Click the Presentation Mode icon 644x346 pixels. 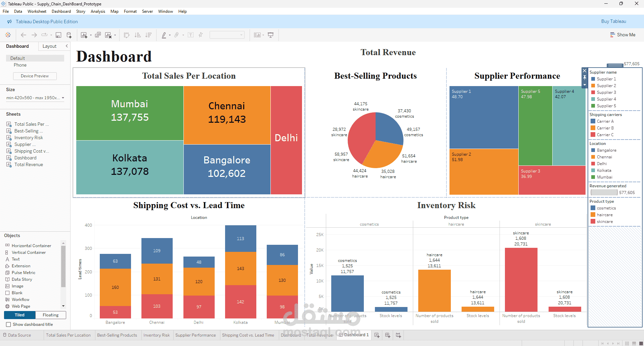271,35
